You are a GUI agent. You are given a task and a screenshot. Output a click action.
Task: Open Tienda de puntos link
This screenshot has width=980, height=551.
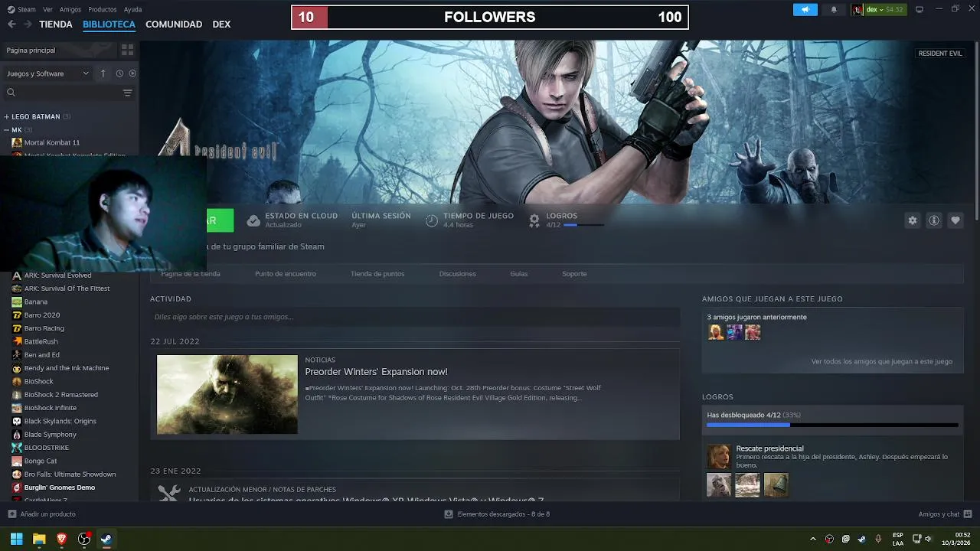377,274
